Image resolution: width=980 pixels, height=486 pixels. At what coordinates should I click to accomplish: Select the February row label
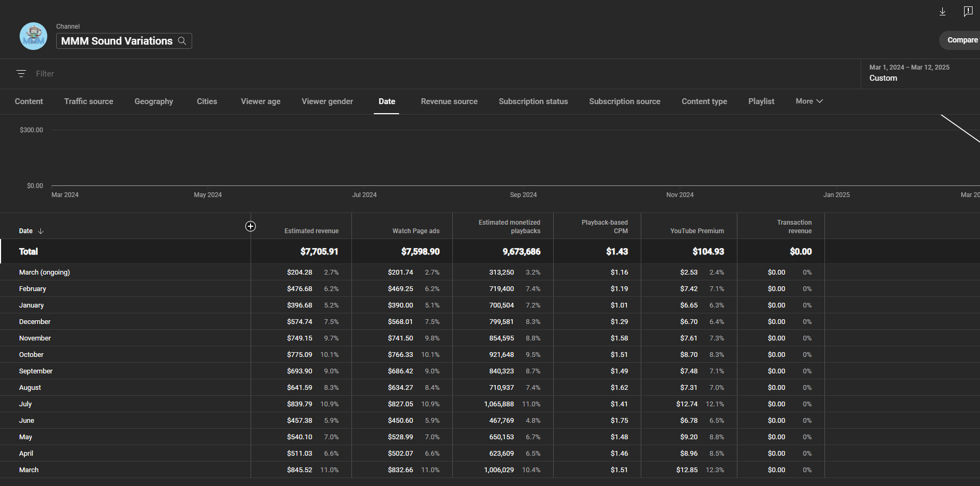point(32,289)
